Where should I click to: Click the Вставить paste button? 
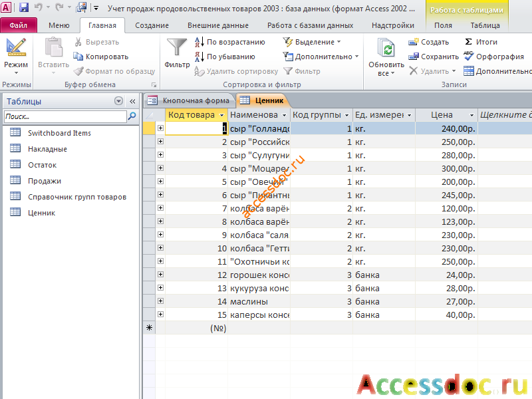coord(53,56)
